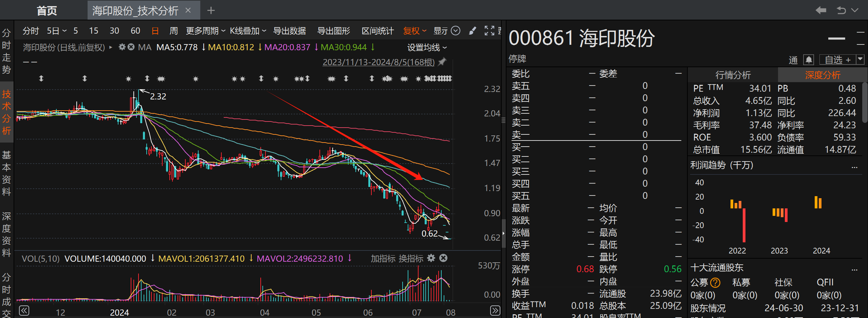Open the 首页 home tab
Screen dimensions: 868x318
click(47, 11)
